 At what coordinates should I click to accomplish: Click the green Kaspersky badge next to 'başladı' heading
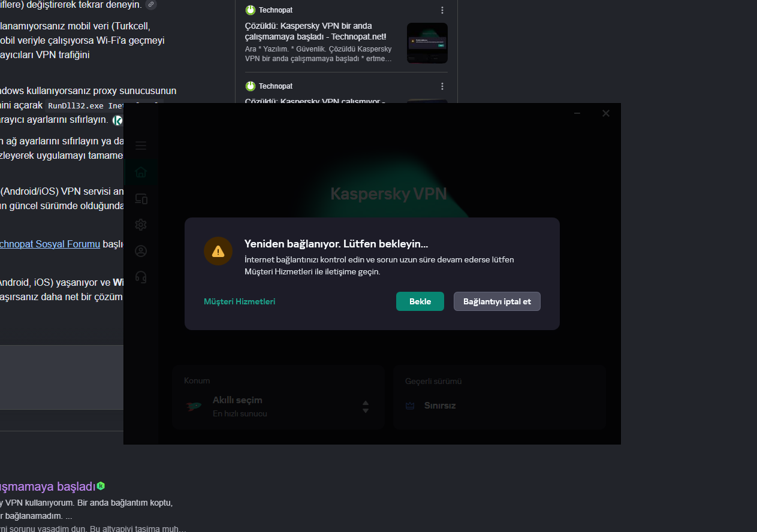coord(101,486)
